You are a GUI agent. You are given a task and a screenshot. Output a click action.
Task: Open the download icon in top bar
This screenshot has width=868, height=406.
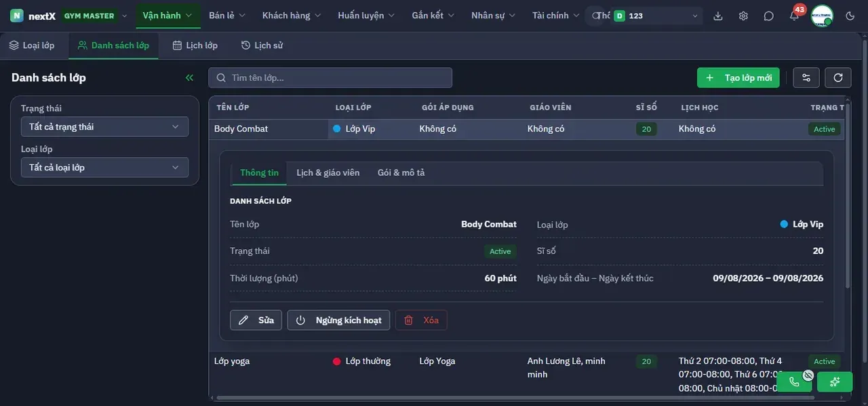click(718, 16)
